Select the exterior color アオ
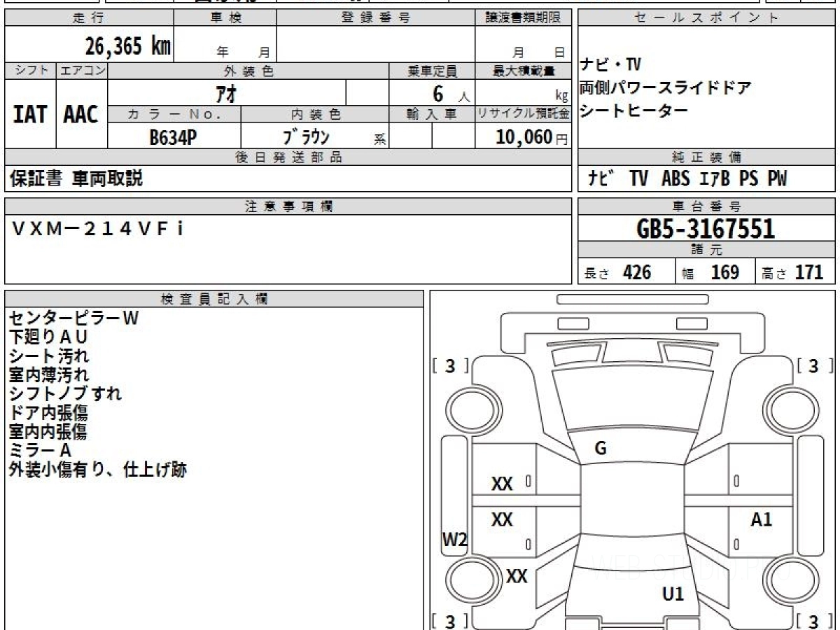 pyautogui.click(x=227, y=93)
